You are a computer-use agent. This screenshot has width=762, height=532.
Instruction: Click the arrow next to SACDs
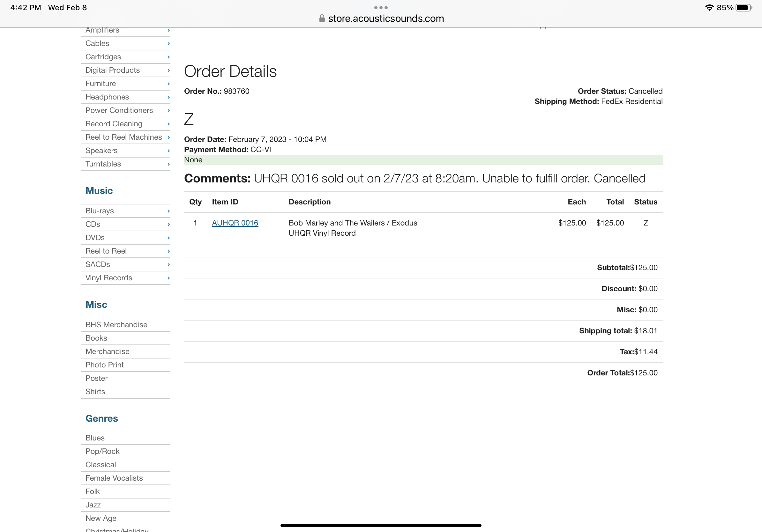click(x=168, y=265)
